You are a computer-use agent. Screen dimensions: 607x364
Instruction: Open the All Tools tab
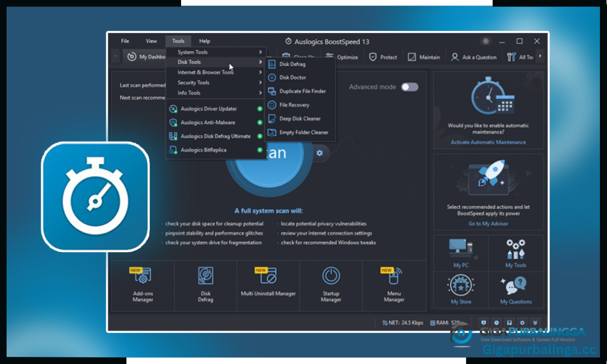(x=520, y=57)
